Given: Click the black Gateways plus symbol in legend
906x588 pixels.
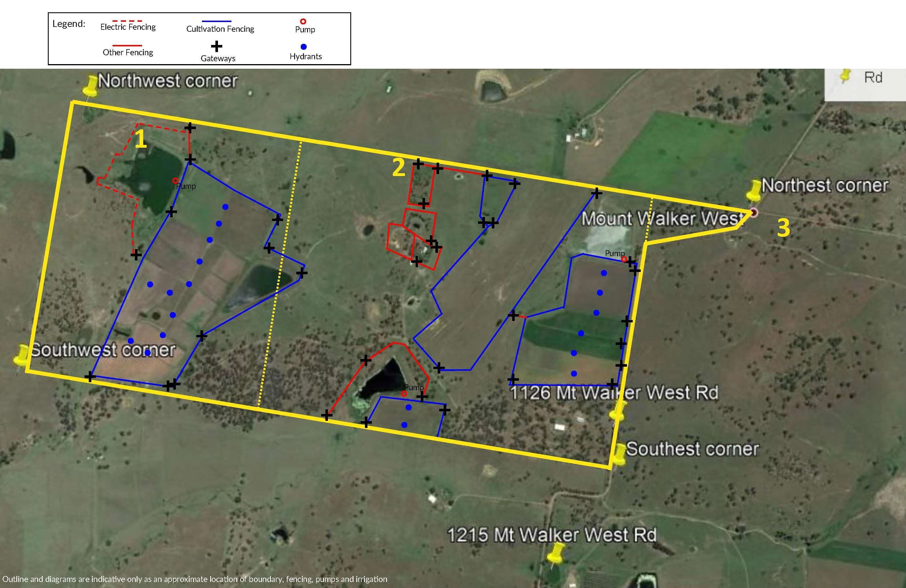Looking at the screenshot, I should pos(217,46).
